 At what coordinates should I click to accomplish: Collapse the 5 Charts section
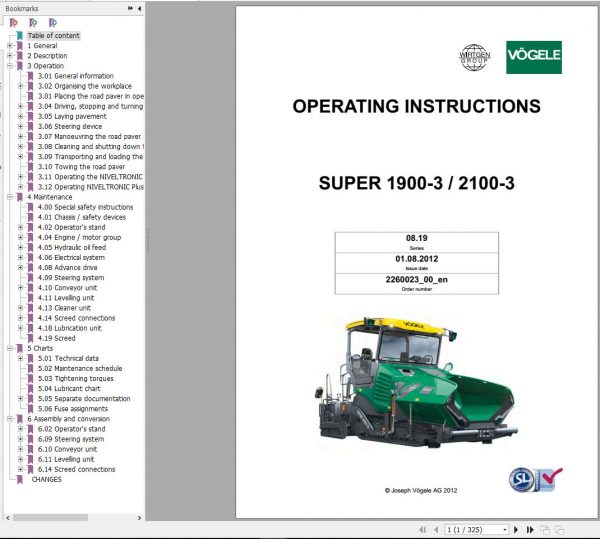tap(10, 348)
